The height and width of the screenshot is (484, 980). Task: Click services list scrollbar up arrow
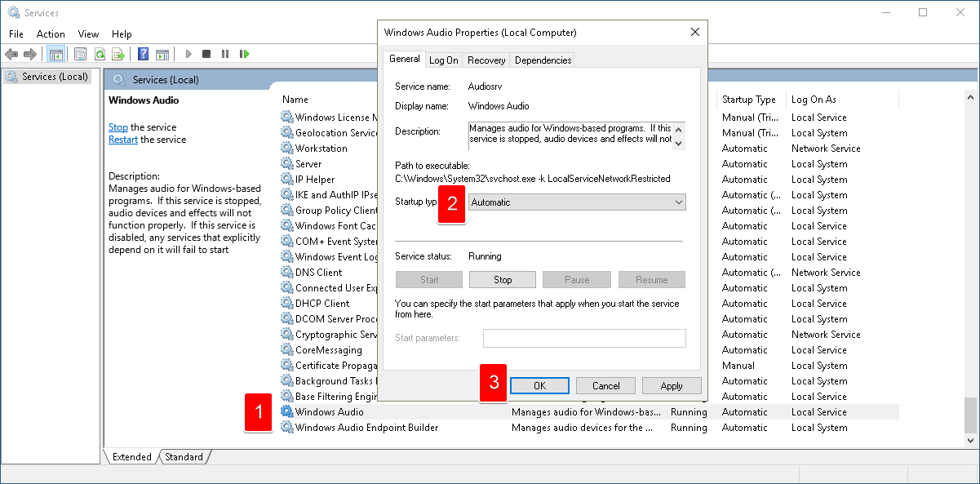click(970, 97)
